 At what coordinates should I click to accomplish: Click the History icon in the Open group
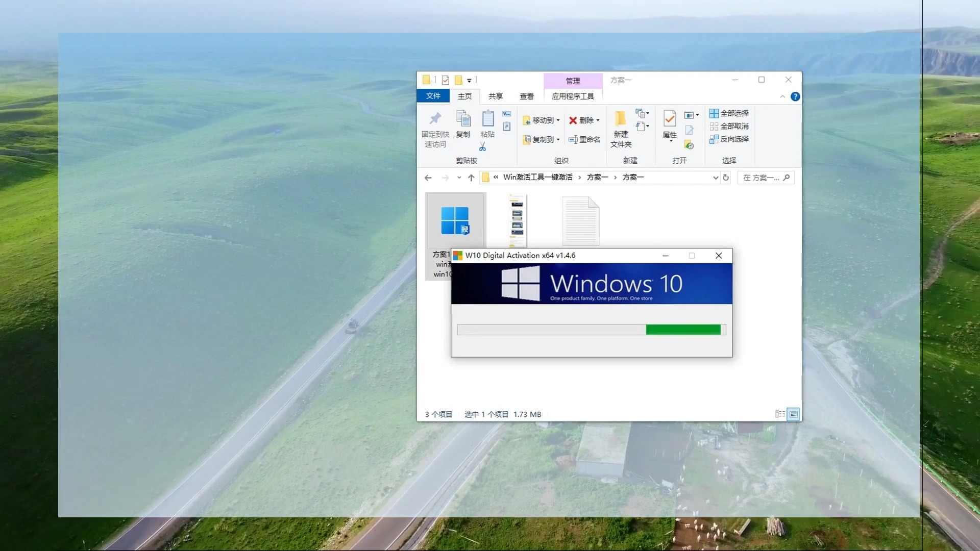click(x=689, y=145)
